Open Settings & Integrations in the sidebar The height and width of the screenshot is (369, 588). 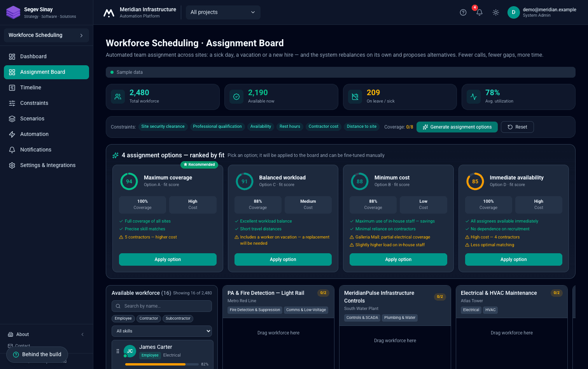pyautogui.click(x=46, y=165)
